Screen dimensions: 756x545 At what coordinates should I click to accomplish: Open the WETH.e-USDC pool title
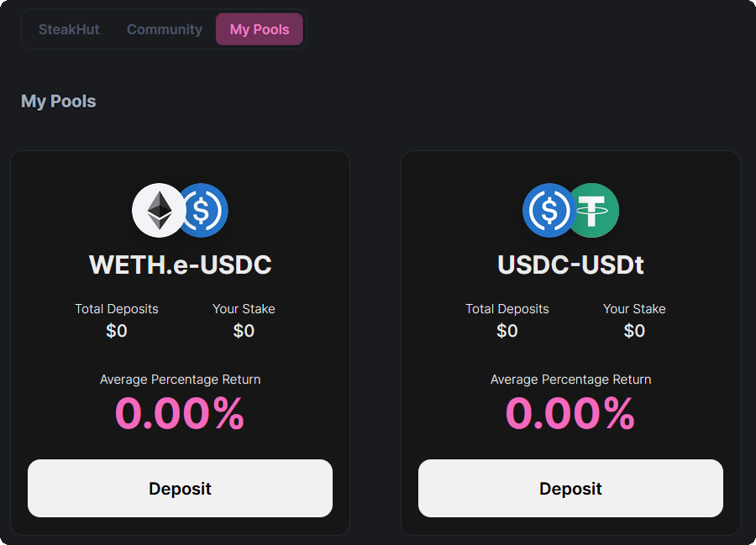[181, 265]
